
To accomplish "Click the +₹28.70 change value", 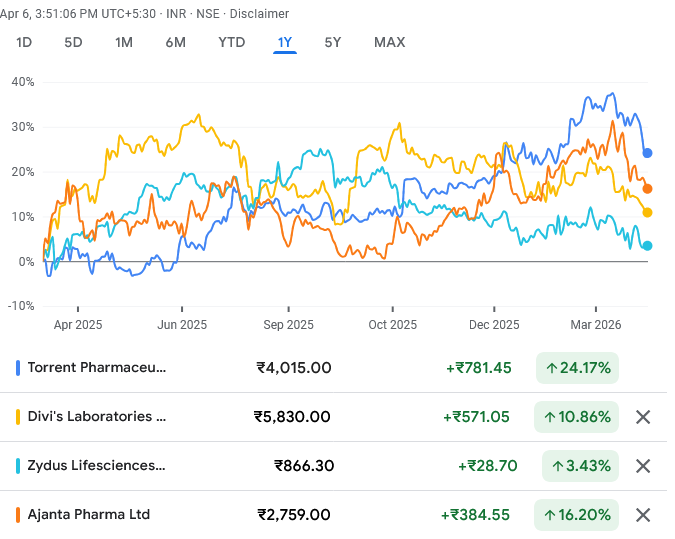I will [x=487, y=466].
